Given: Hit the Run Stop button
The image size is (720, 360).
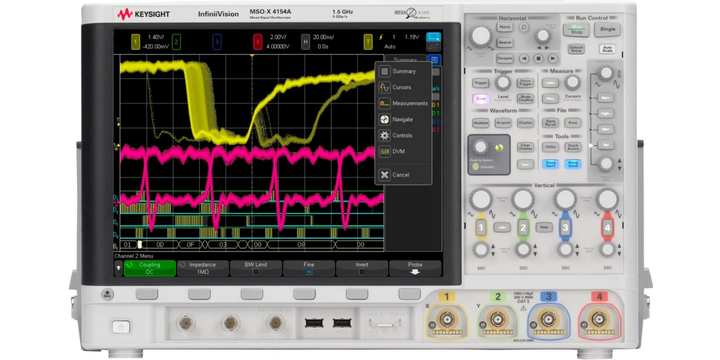Looking at the screenshot, I should pos(576,29).
